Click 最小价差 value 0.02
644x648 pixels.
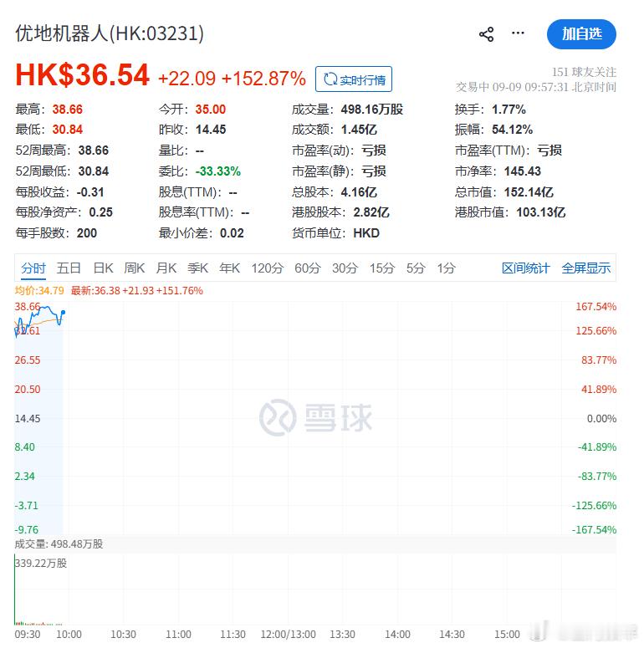tap(232, 233)
